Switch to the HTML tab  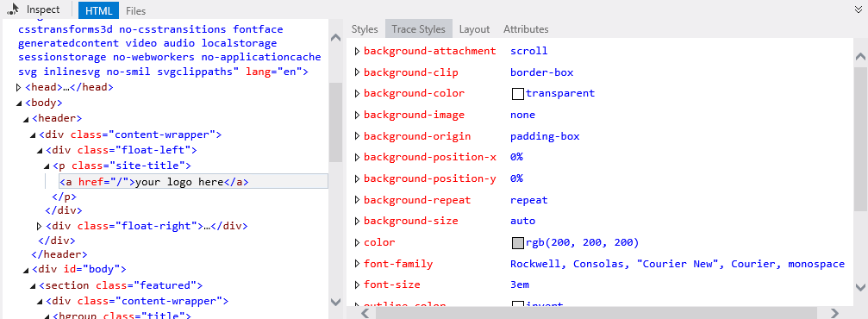98,10
